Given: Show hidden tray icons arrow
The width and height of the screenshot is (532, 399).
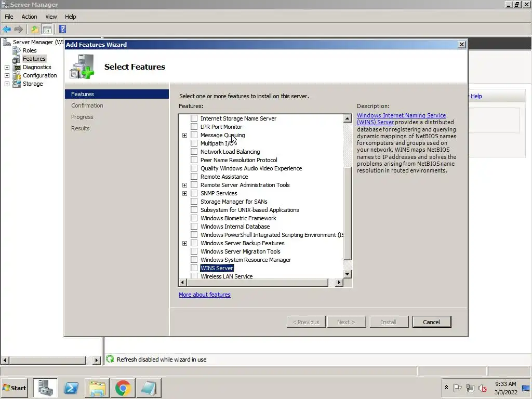Looking at the screenshot, I should [446, 387].
